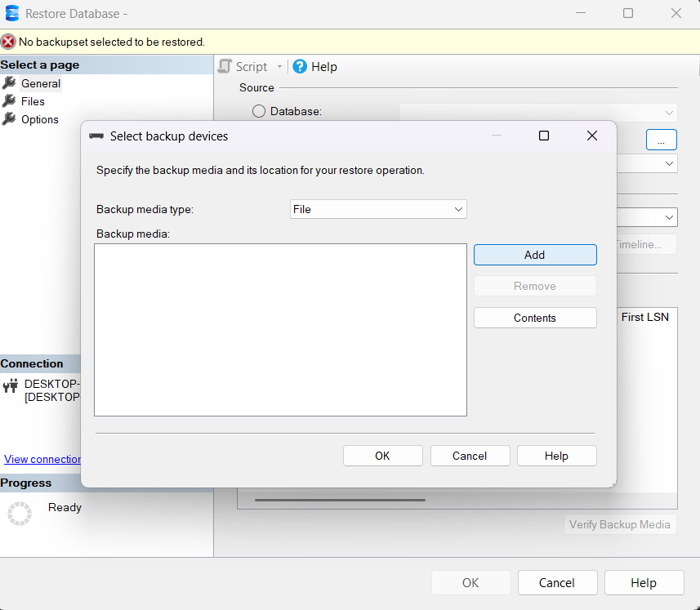Cancel the Restore Database window

556,582
